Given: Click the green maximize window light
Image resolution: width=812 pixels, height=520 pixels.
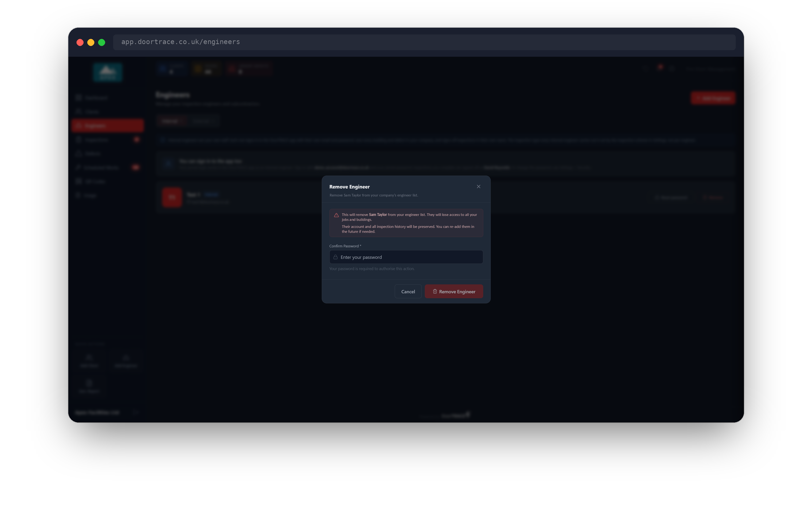Looking at the screenshot, I should click(101, 42).
